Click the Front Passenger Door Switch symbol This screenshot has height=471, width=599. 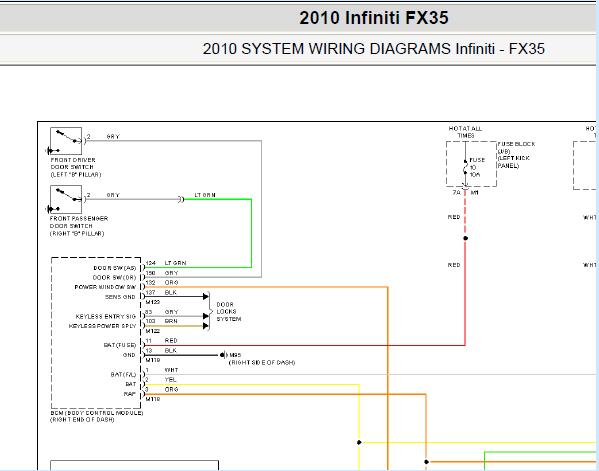click(x=66, y=199)
